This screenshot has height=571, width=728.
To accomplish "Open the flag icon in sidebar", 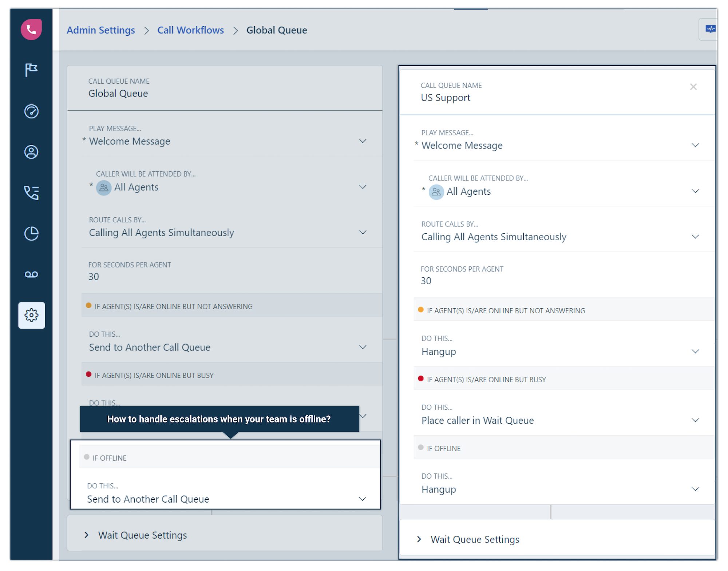I will coord(31,70).
